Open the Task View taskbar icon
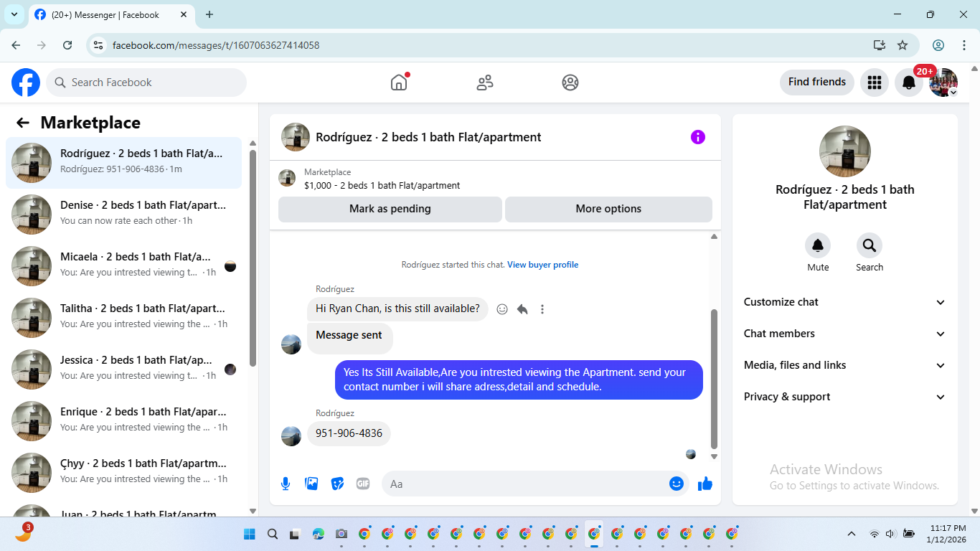The width and height of the screenshot is (980, 551). click(x=295, y=534)
